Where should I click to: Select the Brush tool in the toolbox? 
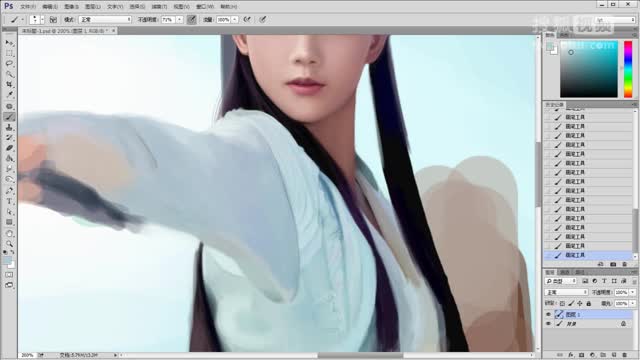point(9,117)
